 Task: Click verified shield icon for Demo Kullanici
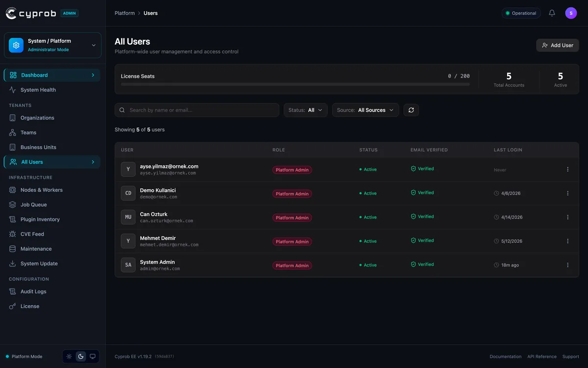[413, 193]
